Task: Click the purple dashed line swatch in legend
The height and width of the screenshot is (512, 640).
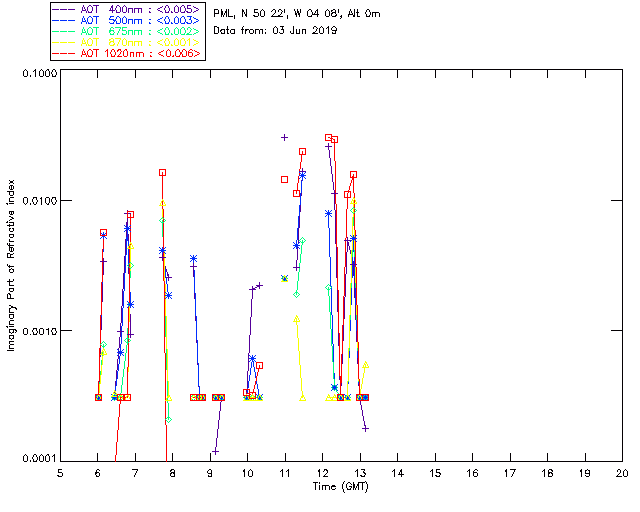Action: pos(64,9)
